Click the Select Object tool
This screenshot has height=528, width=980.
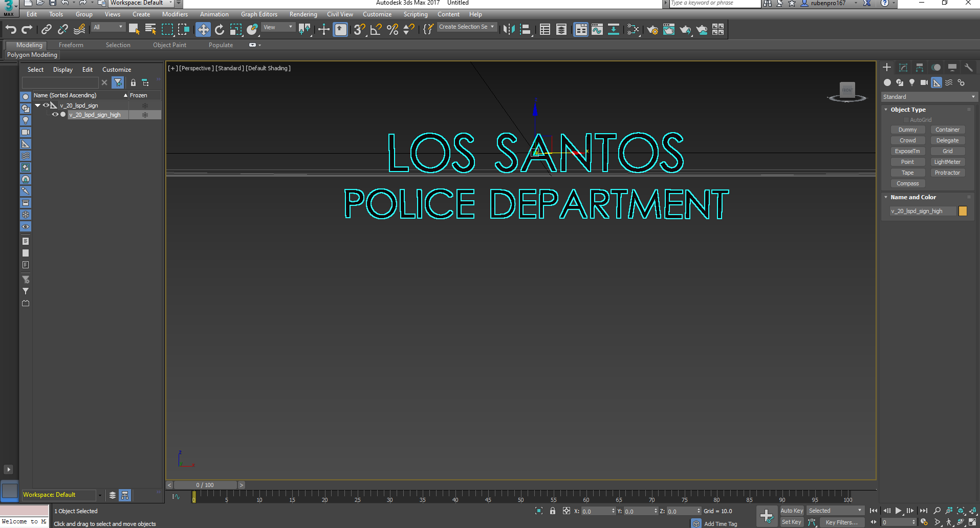point(134,29)
